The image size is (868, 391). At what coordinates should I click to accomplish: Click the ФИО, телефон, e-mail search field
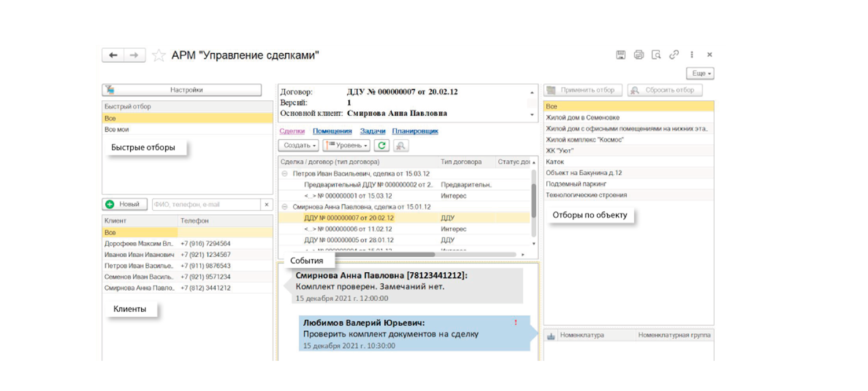[x=206, y=204]
